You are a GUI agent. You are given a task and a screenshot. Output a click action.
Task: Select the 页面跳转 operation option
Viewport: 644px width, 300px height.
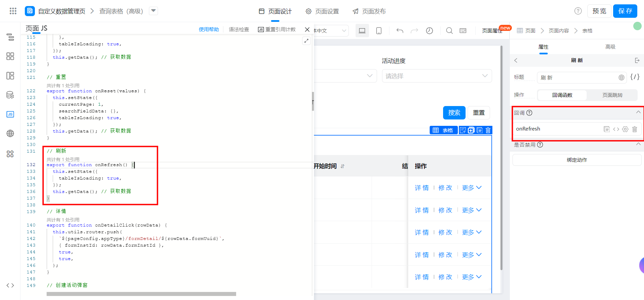click(612, 95)
